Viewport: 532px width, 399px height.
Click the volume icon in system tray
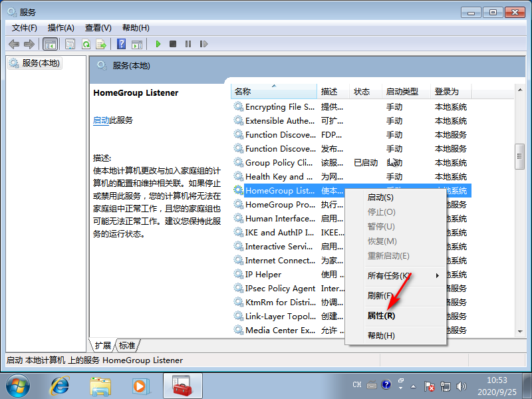[461, 386]
